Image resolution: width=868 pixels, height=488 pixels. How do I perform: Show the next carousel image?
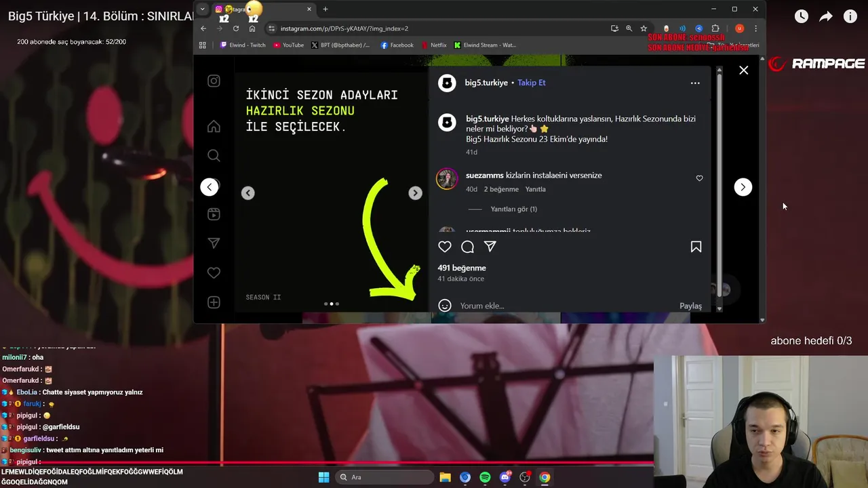(x=415, y=193)
